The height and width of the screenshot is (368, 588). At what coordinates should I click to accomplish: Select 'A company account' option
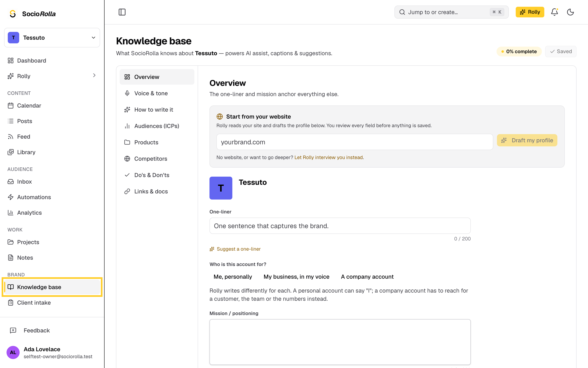[367, 277]
